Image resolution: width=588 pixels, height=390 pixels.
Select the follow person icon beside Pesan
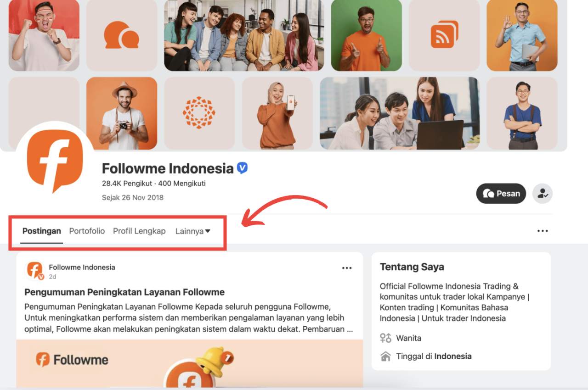pyautogui.click(x=542, y=193)
